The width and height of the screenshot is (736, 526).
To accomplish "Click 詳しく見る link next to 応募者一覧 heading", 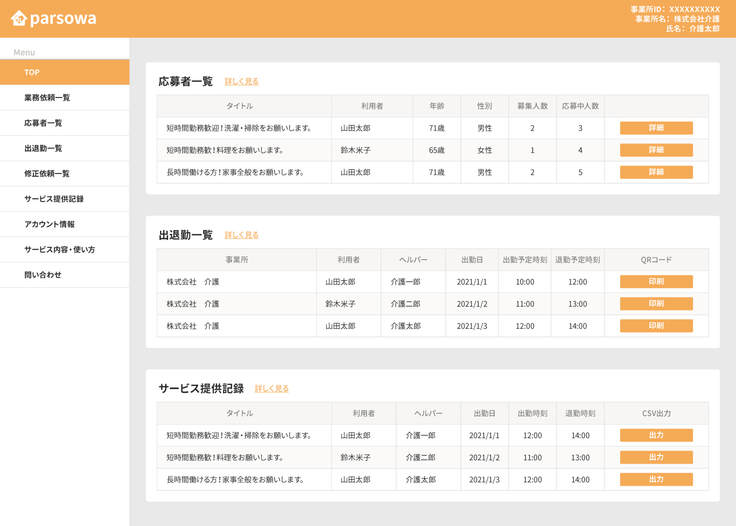I will pyautogui.click(x=241, y=82).
